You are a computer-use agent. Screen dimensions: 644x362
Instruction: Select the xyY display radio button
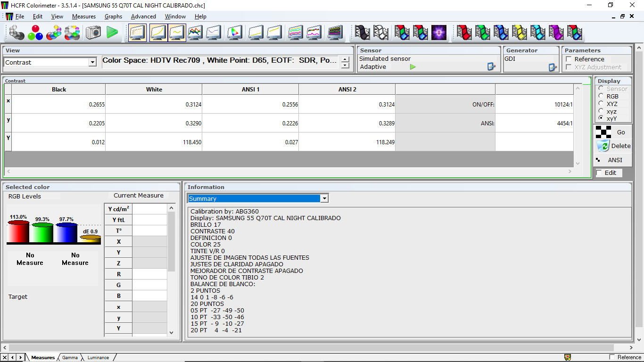(601, 118)
